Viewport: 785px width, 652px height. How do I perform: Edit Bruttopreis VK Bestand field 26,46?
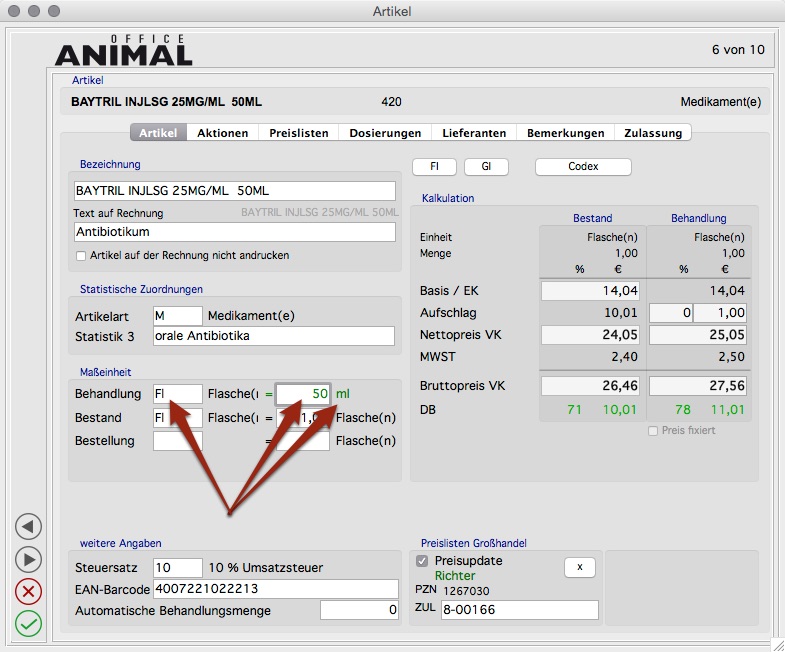pos(590,386)
